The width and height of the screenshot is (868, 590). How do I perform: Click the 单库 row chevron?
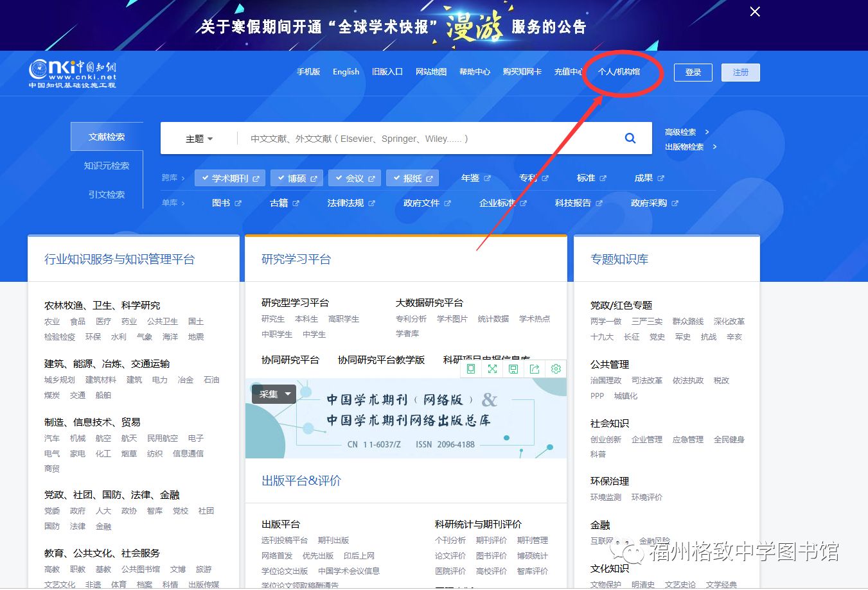click(x=182, y=203)
